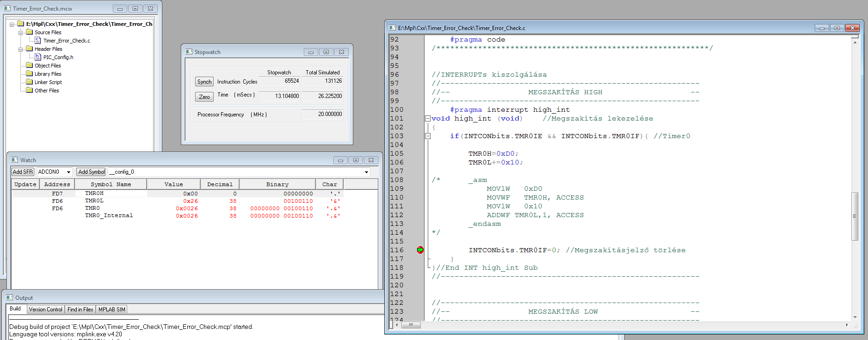Switch to the Find in Files tab
Screen dimensions: 868x340
(80, 310)
